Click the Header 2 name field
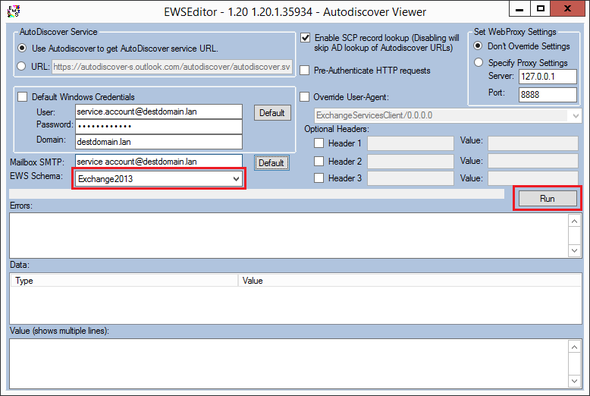Image resolution: width=590 pixels, height=396 pixels. pos(411,161)
